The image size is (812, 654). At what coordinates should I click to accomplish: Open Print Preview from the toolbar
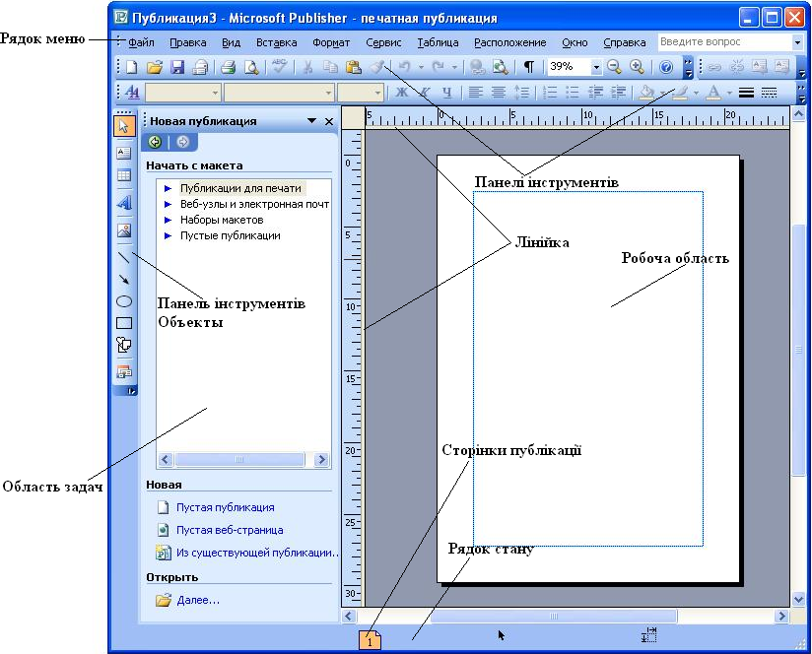click(251, 67)
